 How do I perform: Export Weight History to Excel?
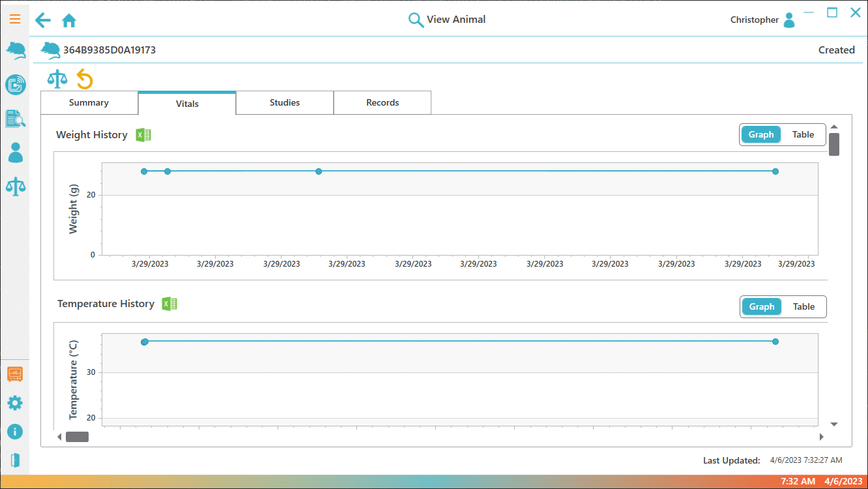click(x=143, y=135)
